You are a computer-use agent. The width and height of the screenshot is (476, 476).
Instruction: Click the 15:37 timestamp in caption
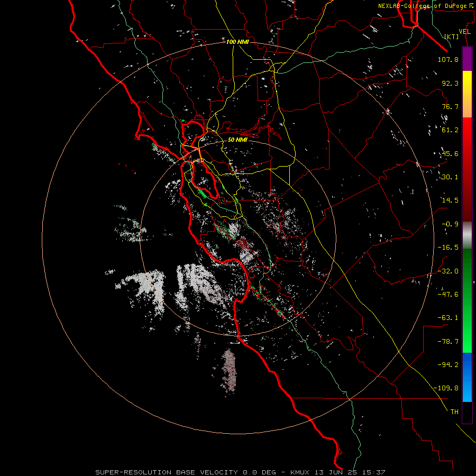(x=375, y=472)
